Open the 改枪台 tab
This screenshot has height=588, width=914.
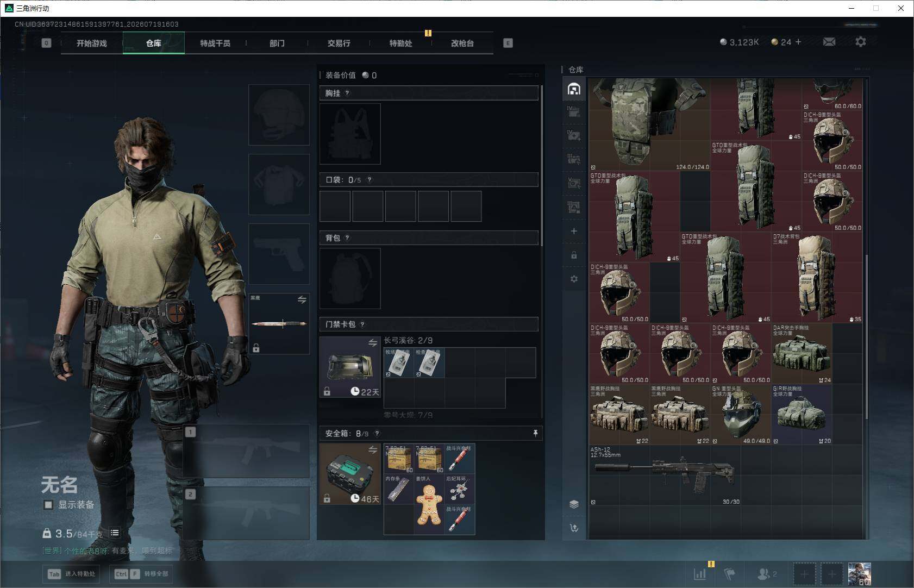click(462, 43)
